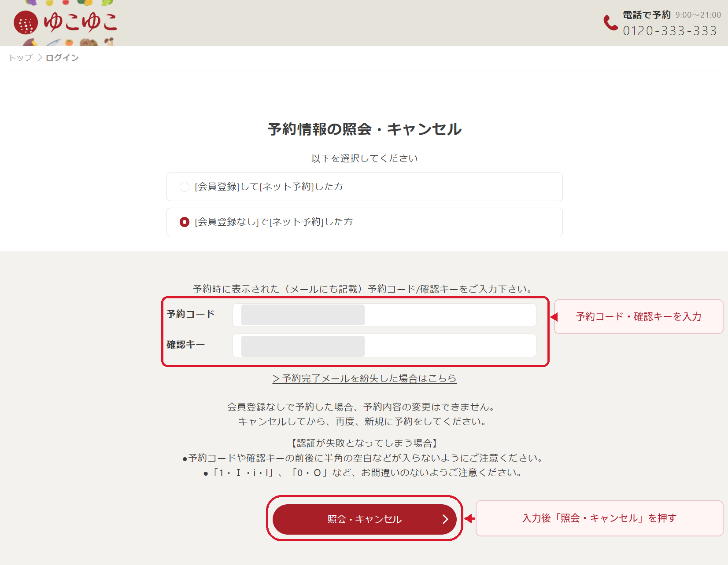Click the ログイン breadcrumb item
The width and height of the screenshot is (728, 565).
click(62, 58)
